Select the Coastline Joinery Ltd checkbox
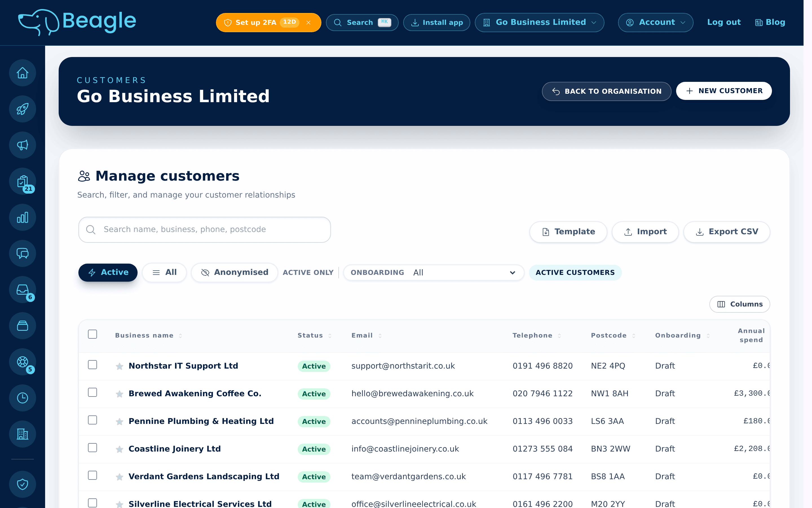The image size is (812, 508). pos(92,448)
